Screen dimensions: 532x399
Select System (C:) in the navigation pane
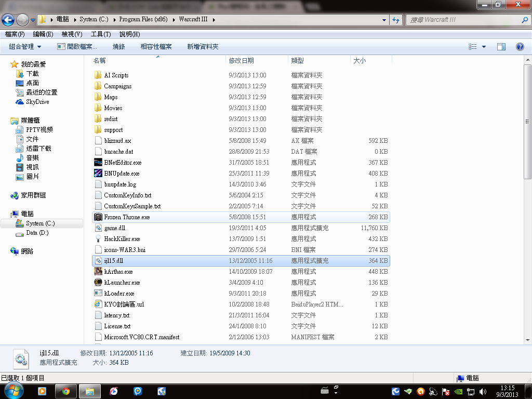point(41,223)
